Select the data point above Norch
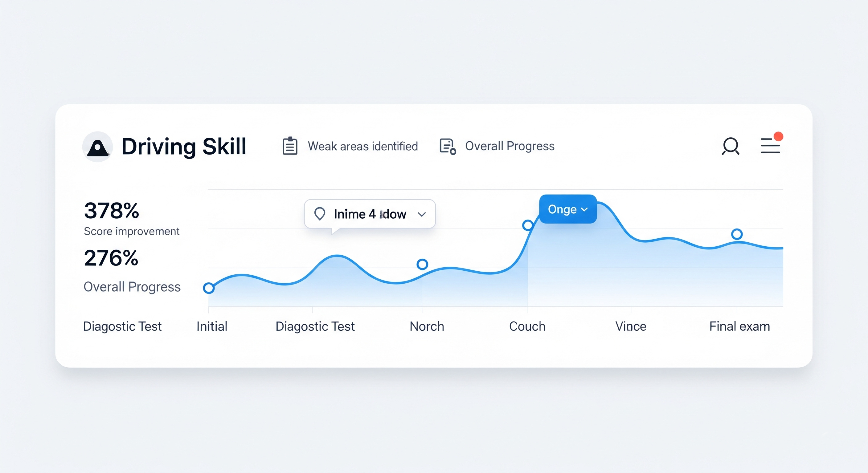868x473 pixels. pos(422,264)
